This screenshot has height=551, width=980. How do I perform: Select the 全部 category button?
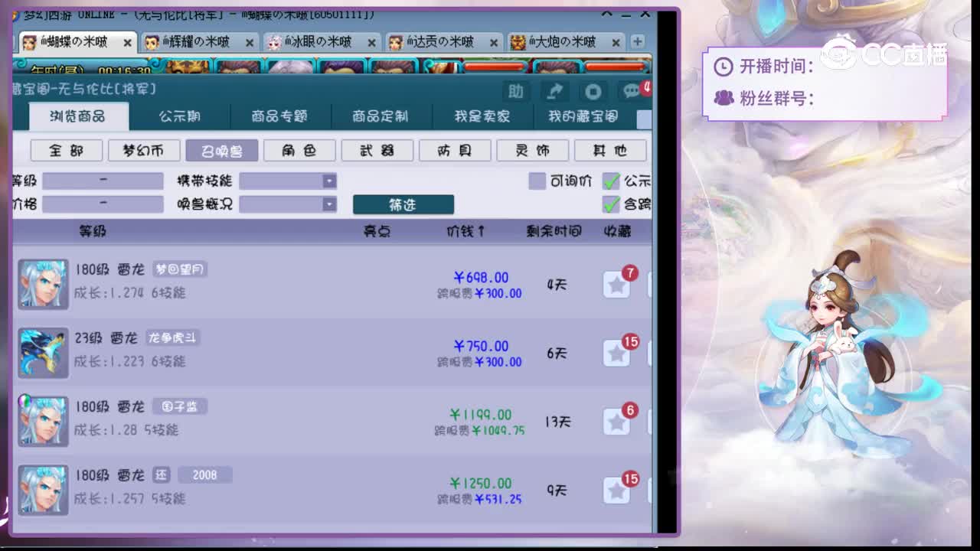66,151
